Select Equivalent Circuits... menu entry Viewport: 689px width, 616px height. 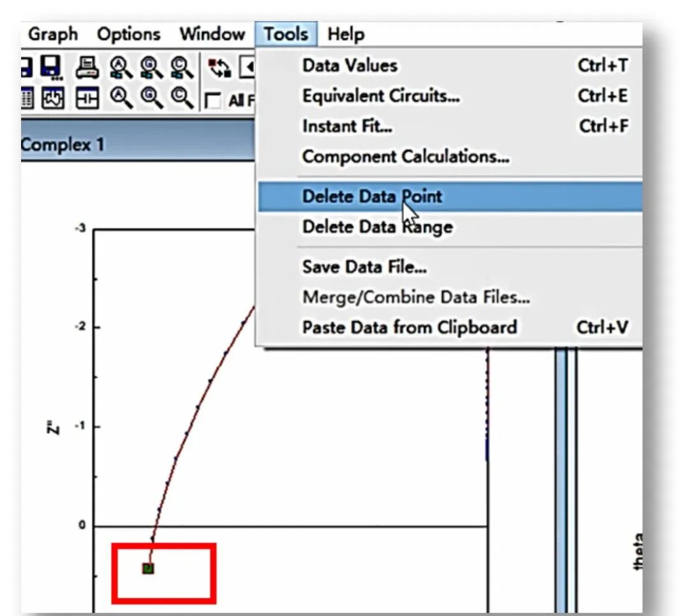coord(450,96)
